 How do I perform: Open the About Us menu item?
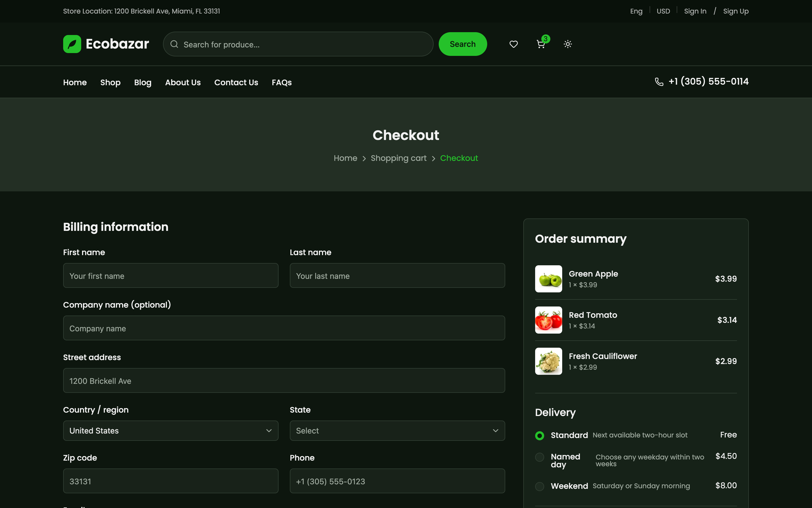[183, 82]
